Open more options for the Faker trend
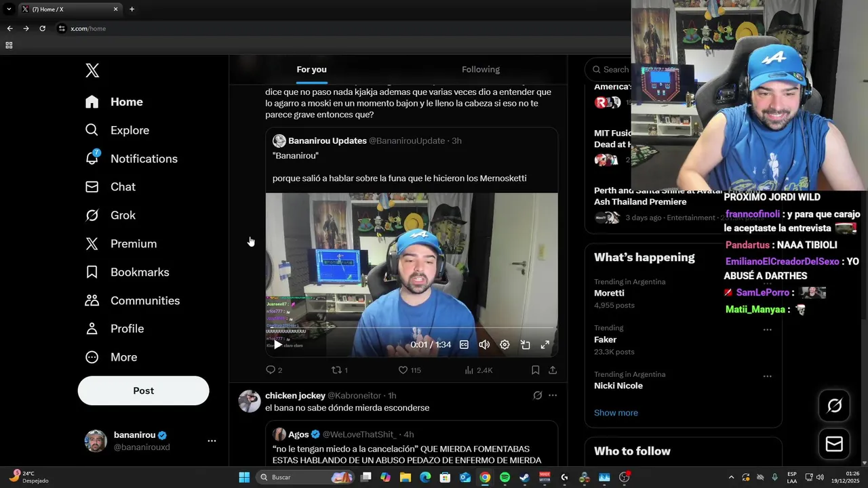This screenshot has height=488, width=868. [767, 329]
